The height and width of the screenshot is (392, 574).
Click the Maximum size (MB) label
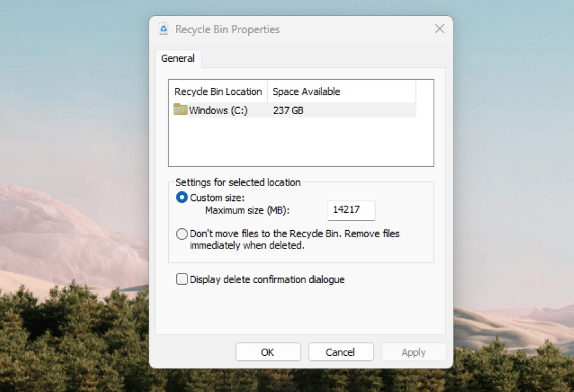(x=251, y=210)
